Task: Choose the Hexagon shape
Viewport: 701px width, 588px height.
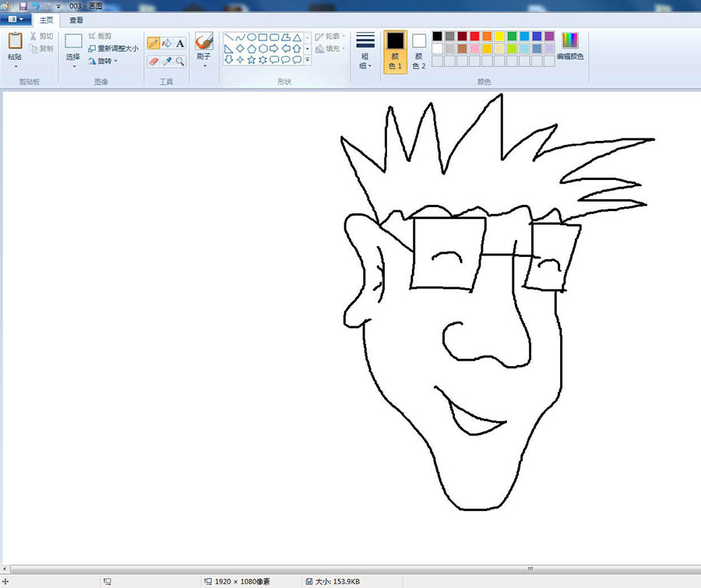Action: [263, 48]
